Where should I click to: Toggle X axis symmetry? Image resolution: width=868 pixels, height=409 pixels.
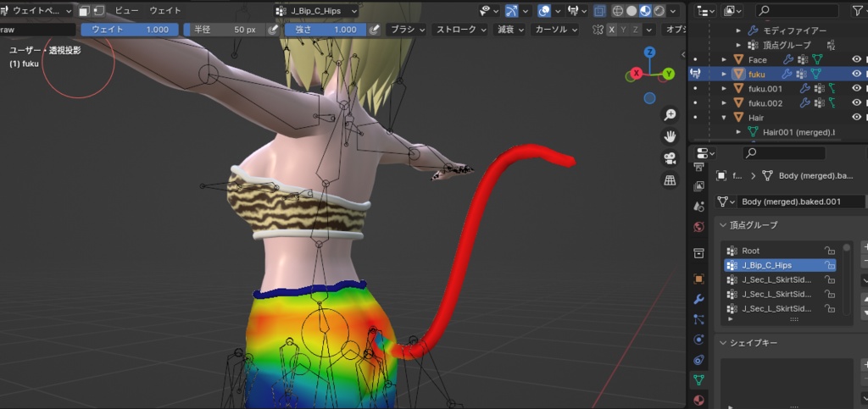(x=612, y=30)
